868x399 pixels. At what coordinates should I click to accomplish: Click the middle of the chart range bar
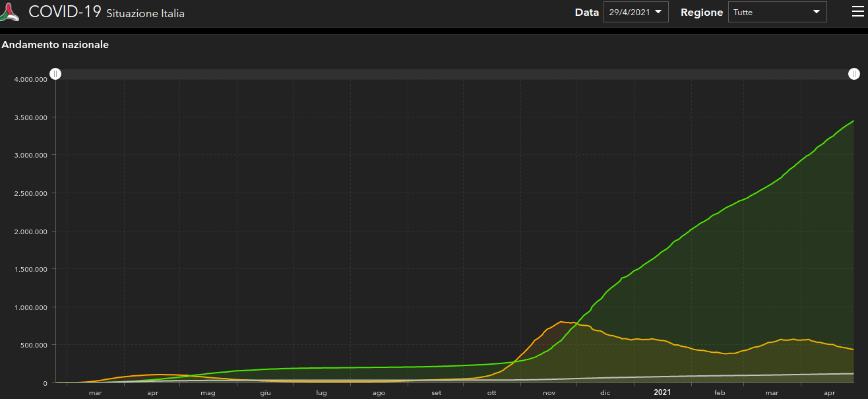point(455,74)
